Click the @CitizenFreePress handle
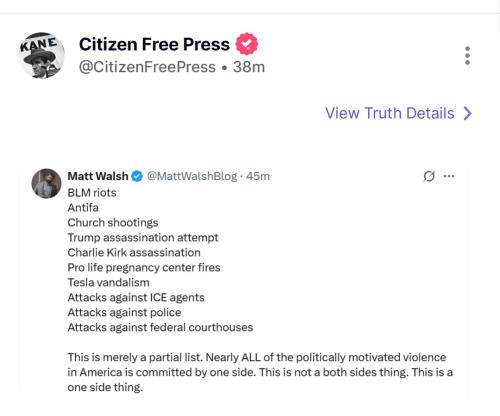 (x=147, y=67)
